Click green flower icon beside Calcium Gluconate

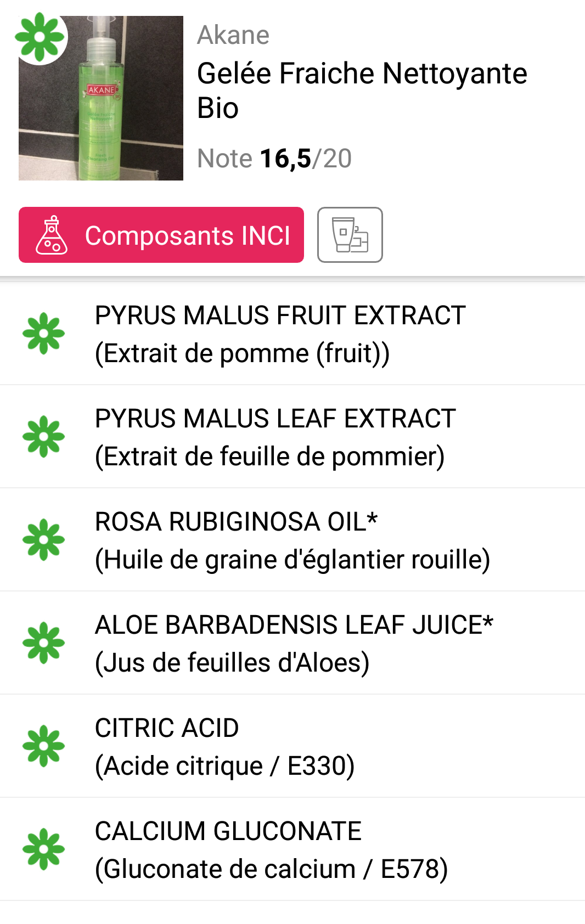44,849
